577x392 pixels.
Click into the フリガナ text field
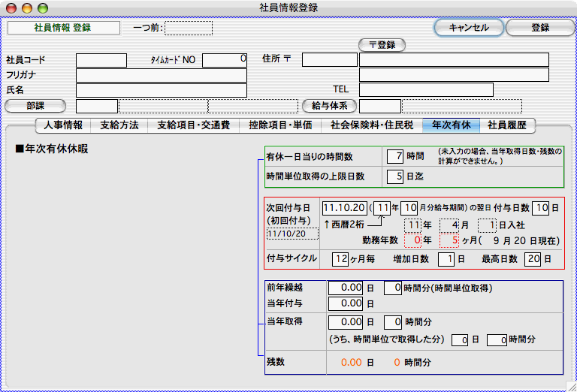coord(162,75)
